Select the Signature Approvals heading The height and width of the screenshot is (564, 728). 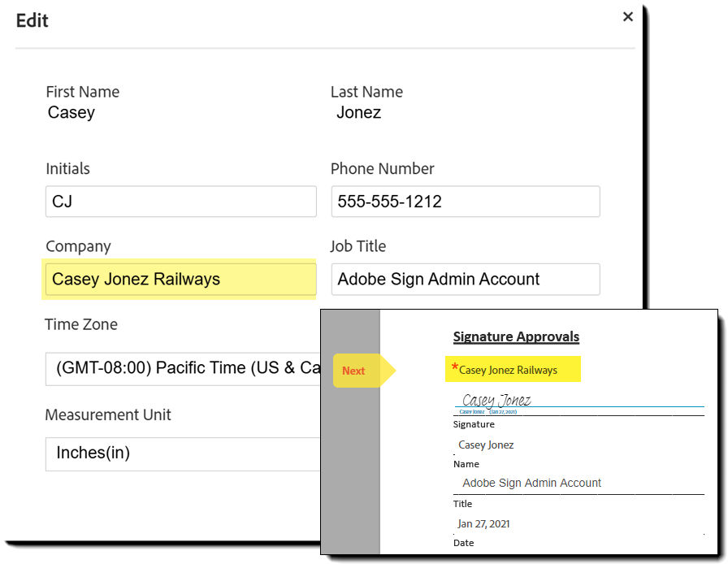(515, 336)
